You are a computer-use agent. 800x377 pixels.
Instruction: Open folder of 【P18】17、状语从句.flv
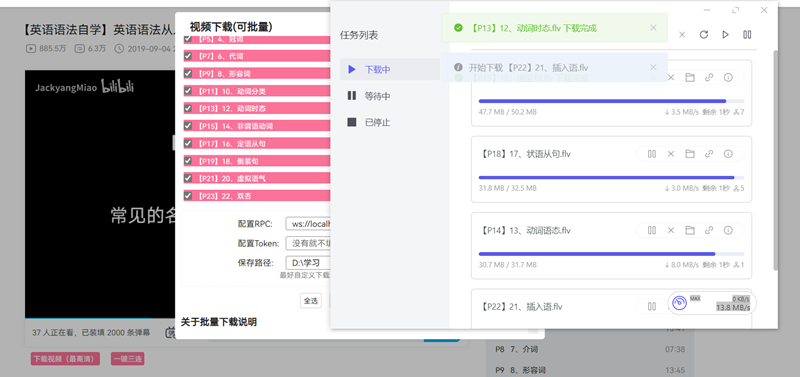coord(690,154)
